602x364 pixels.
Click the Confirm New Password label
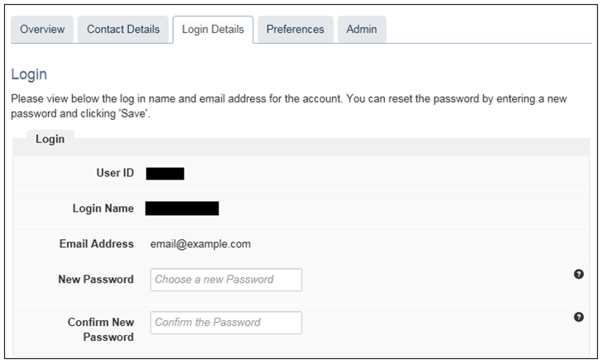pos(101,329)
